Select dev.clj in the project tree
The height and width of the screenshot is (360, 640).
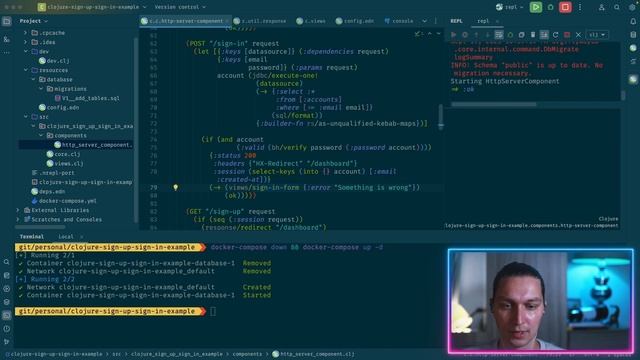click(54, 61)
